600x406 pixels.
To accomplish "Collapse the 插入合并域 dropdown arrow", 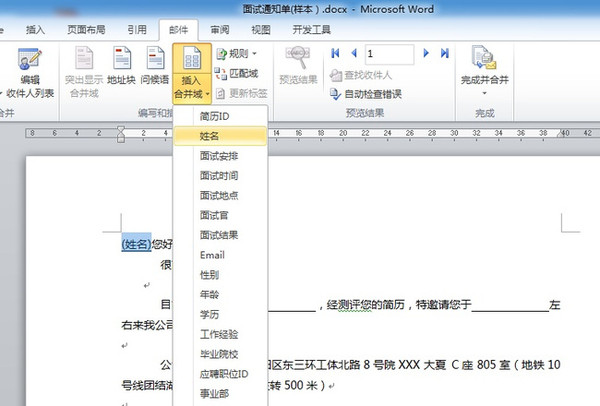I will 190,94.
